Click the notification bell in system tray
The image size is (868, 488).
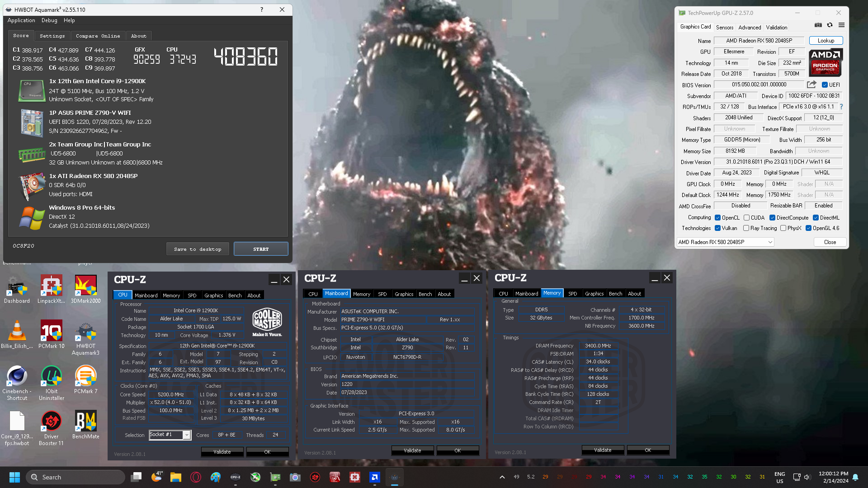pyautogui.click(x=855, y=477)
